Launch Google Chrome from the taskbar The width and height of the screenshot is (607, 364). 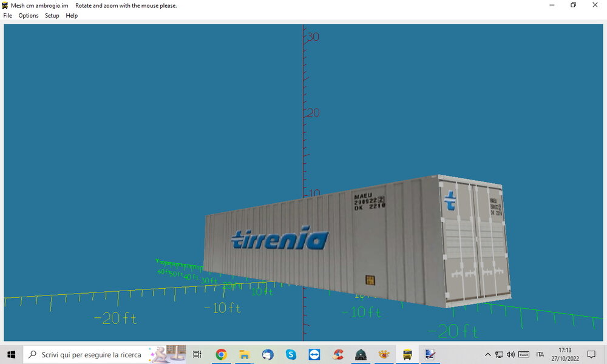[x=222, y=354]
